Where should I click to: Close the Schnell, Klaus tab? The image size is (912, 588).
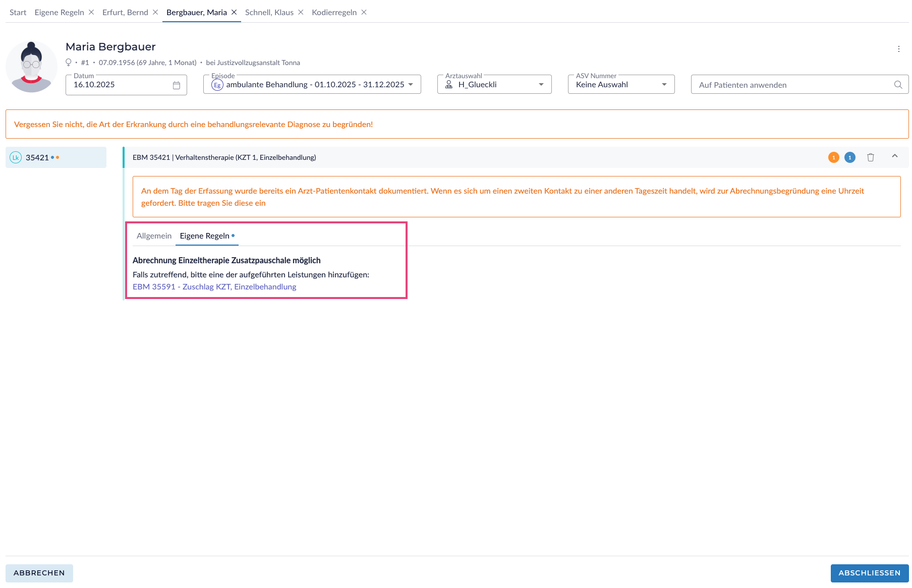(x=301, y=12)
